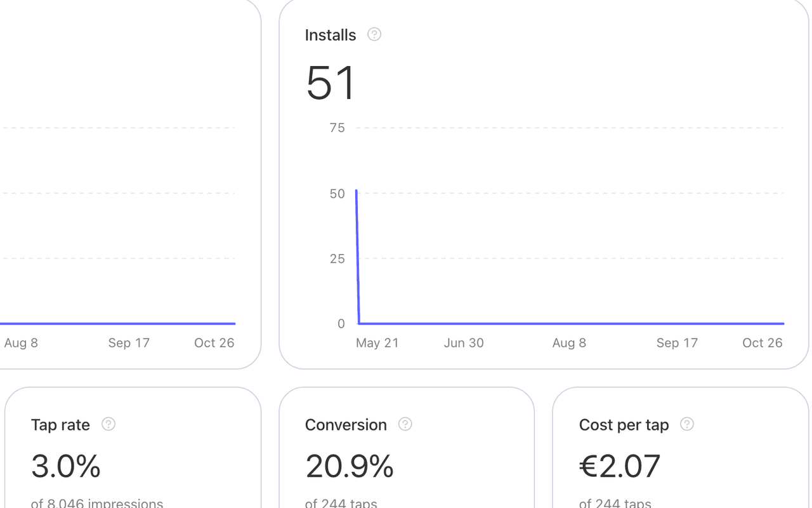The height and width of the screenshot is (508, 812).
Task: Click the 3.0% tap rate value
Action: tap(66, 466)
